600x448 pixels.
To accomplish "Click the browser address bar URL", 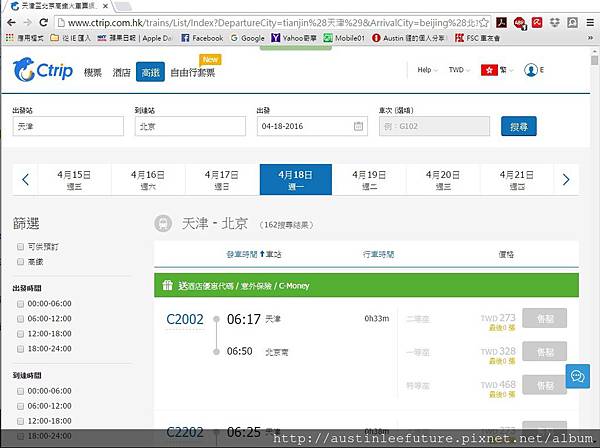I will pos(272,23).
